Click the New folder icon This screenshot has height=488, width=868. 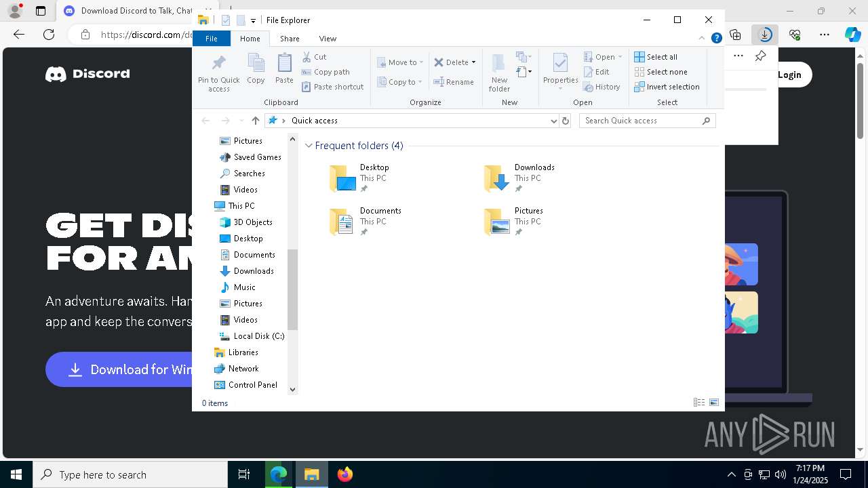coord(499,73)
